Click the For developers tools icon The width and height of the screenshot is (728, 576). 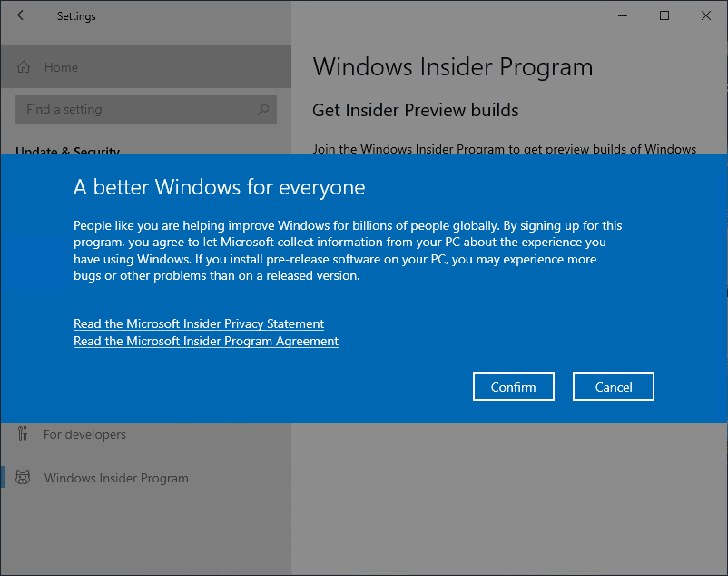[x=23, y=434]
